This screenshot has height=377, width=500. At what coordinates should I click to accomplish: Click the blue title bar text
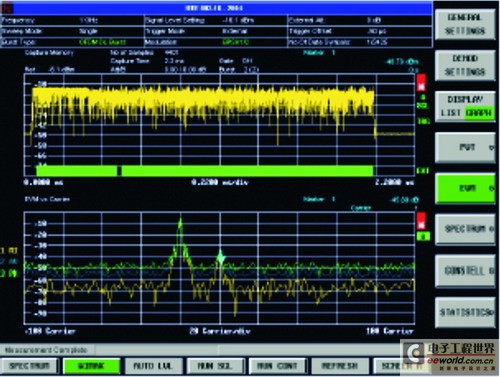[x=214, y=8]
